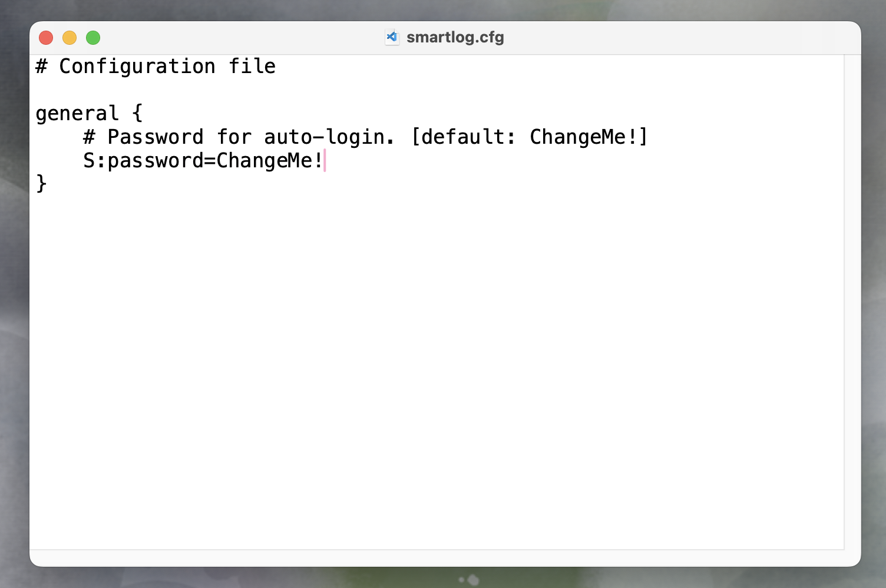886x588 pixels.
Task: Click the word Configuration in first line
Action: coord(137,67)
